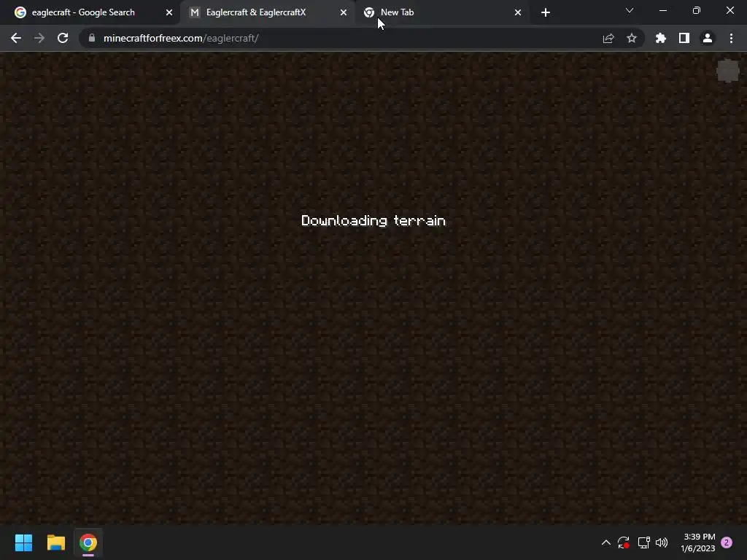Close the eaglecraft Google Search tab
The image size is (747, 560).
pyautogui.click(x=169, y=12)
